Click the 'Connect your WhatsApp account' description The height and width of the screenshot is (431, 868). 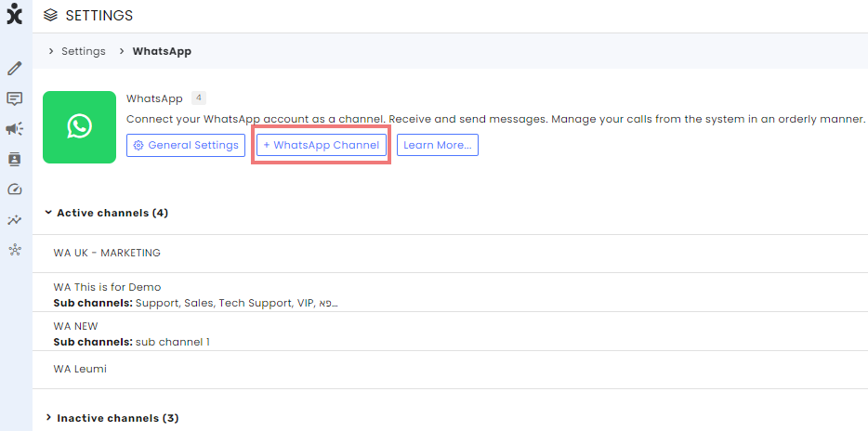(495, 119)
